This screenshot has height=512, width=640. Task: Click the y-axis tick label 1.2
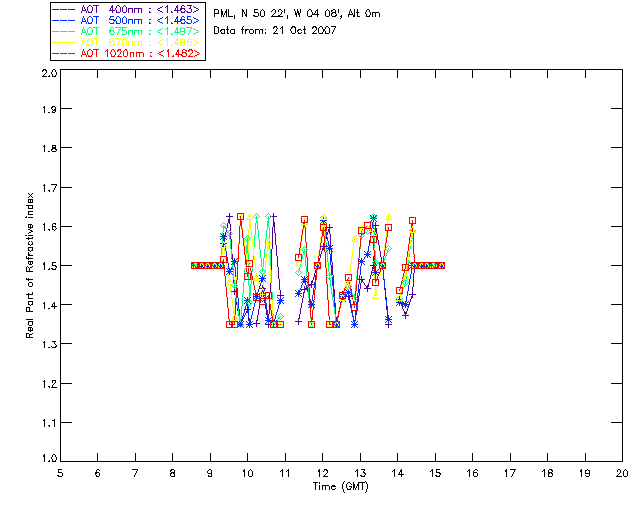(49, 384)
